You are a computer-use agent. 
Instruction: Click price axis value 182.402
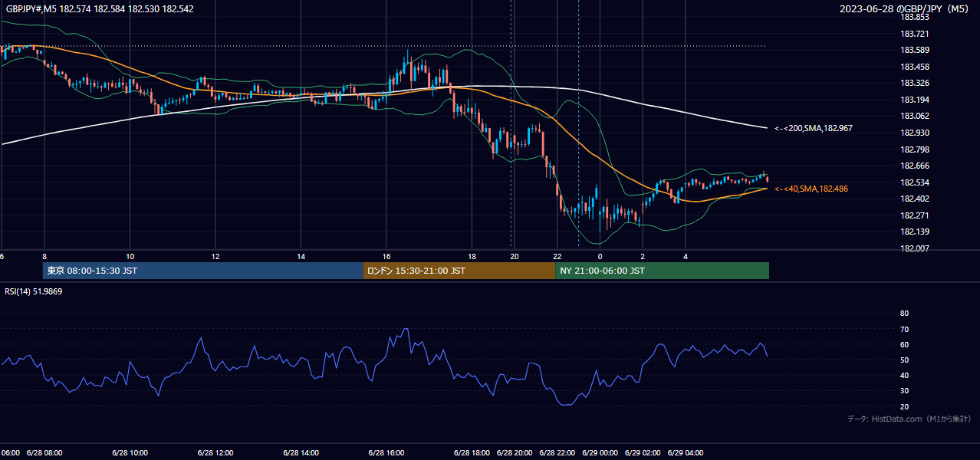coord(914,199)
